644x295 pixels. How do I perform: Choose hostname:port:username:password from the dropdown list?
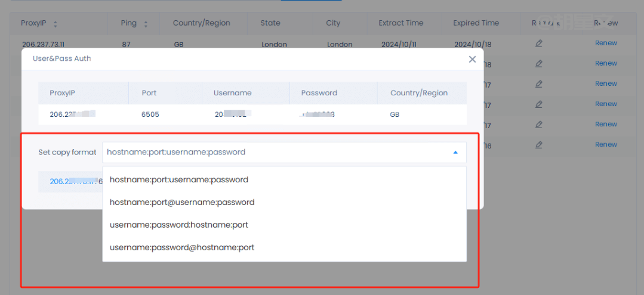[x=179, y=179]
